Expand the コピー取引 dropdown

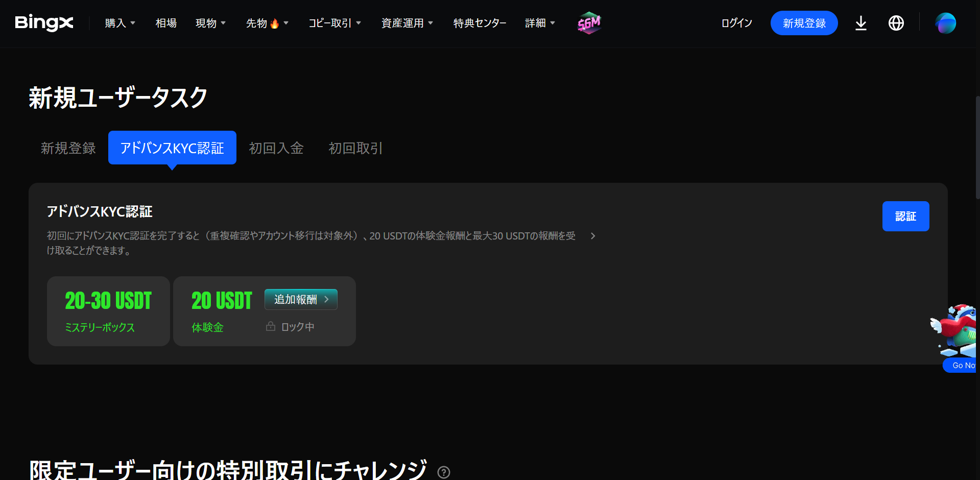(x=334, y=23)
